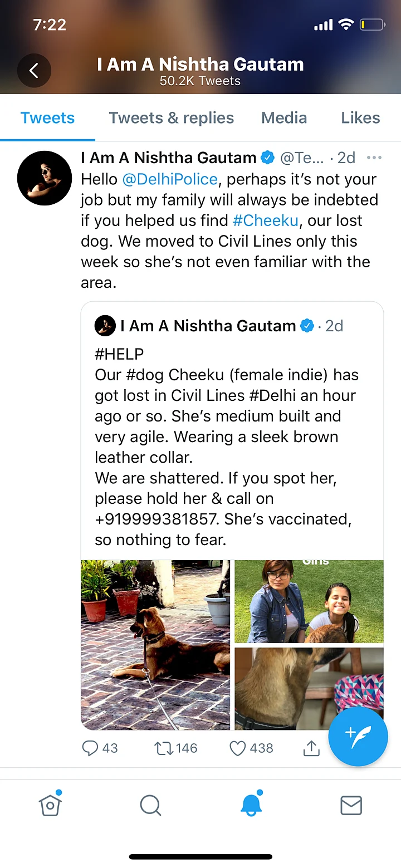Image resolution: width=401 pixels, height=868 pixels.
Task: Like the tweet with heart icon
Action: [x=238, y=748]
